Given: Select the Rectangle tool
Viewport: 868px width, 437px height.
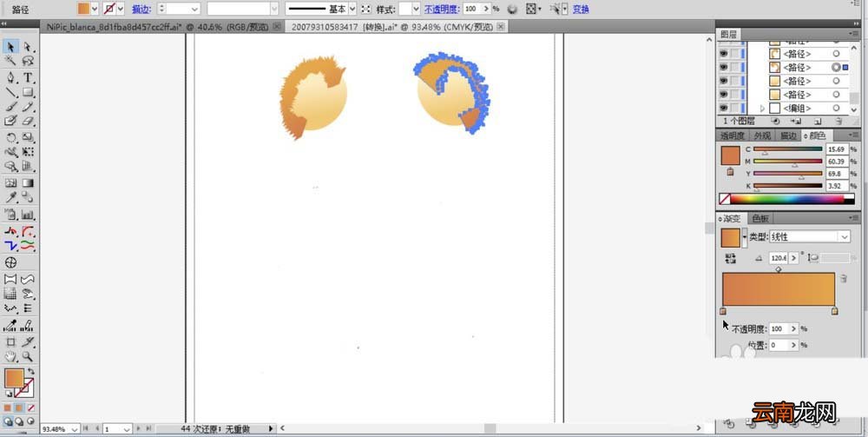Looking at the screenshot, I should pyautogui.click(x=28, y=92).
